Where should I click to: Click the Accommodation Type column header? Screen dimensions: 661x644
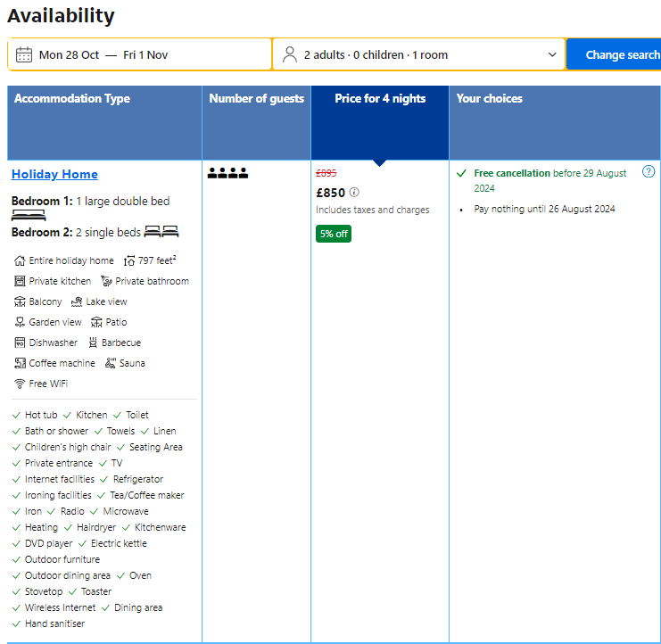pos(72,99)
